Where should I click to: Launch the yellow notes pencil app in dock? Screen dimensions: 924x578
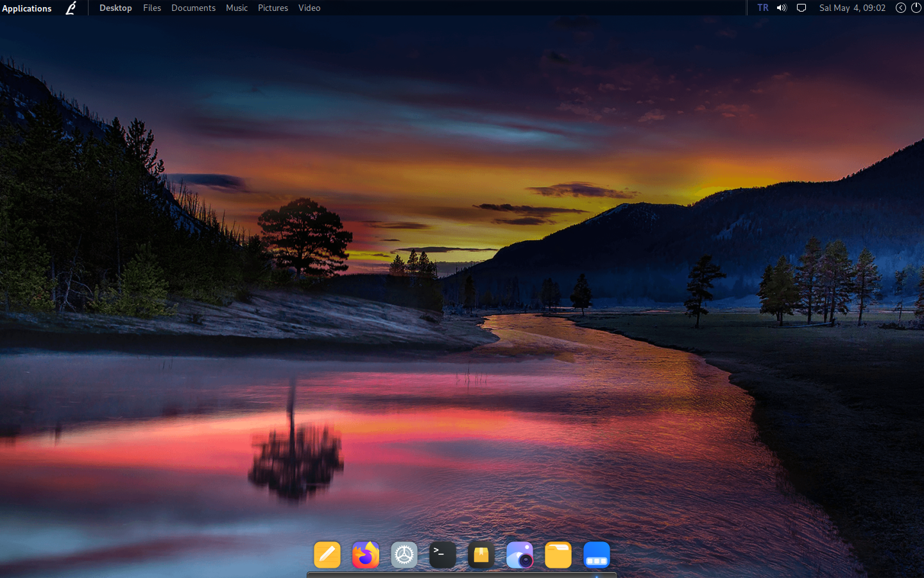pyautogui.click(x=327, y=555)
